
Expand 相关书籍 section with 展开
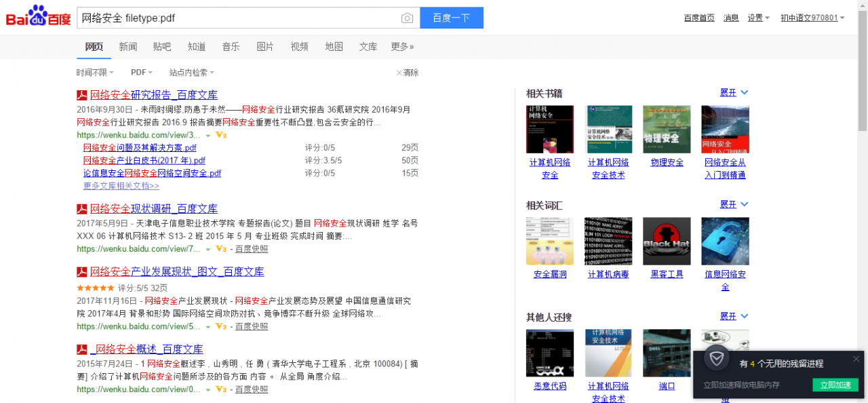tap(734, 93)
